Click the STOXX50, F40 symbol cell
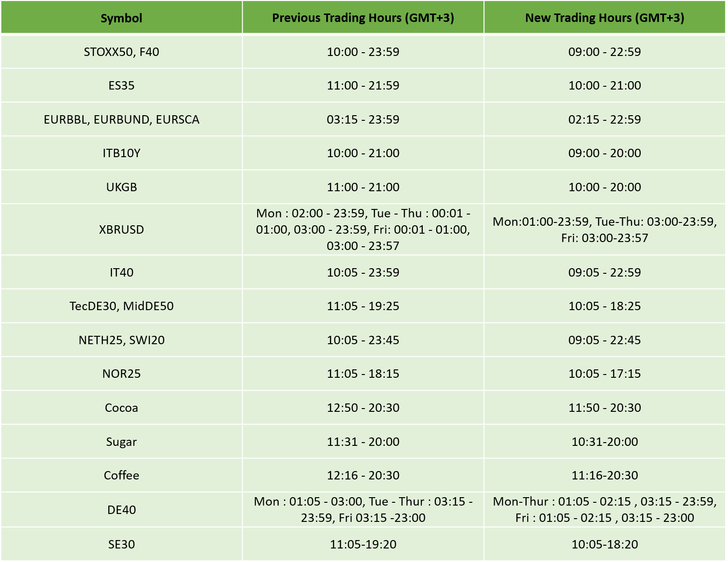 (x=121, y=52)
